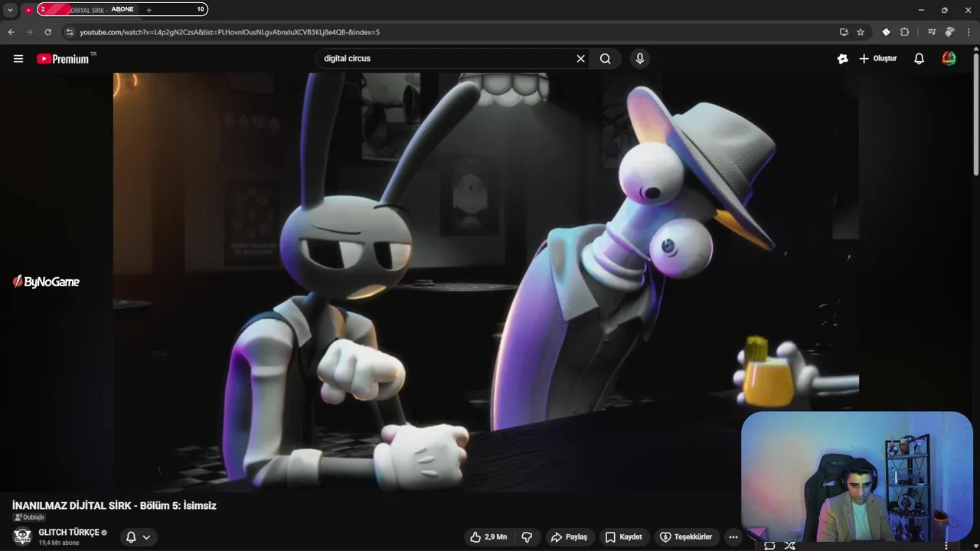This screenshot has height=551, width=980.
Task: Open YouTube notifications bell in header
Action: pyautogui.click(x=920, y=59)
